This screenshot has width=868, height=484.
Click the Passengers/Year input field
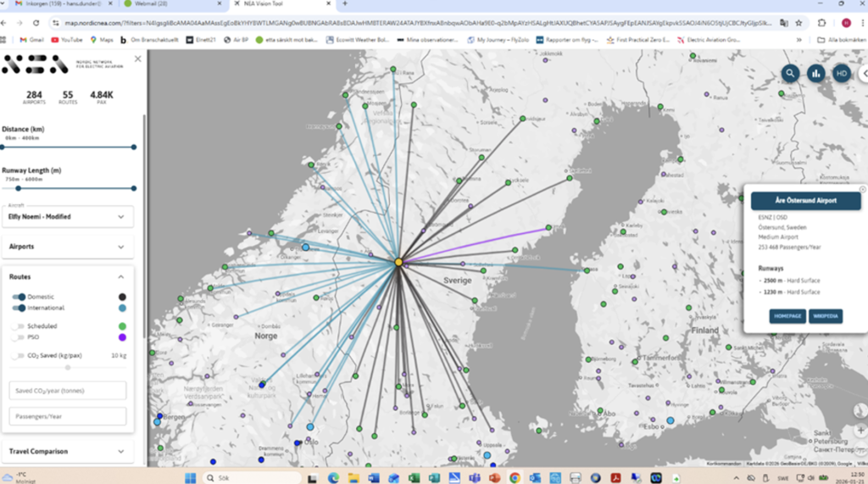[68, 416]
